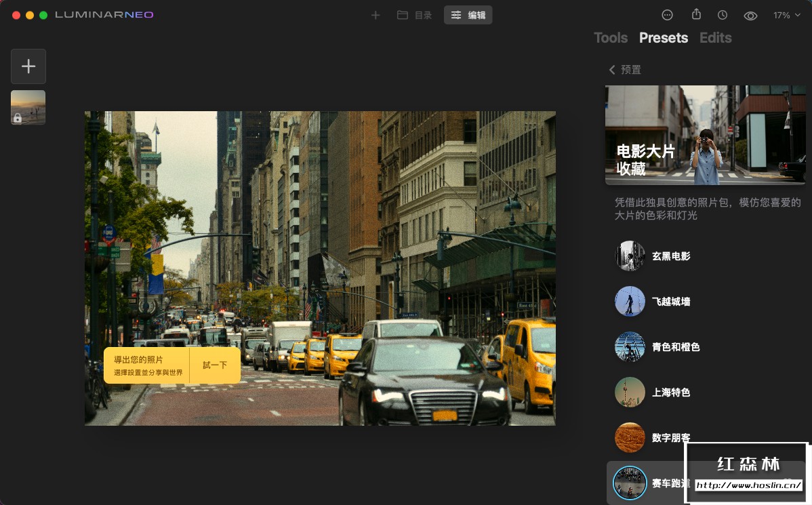Click the large add photo button

28,66
